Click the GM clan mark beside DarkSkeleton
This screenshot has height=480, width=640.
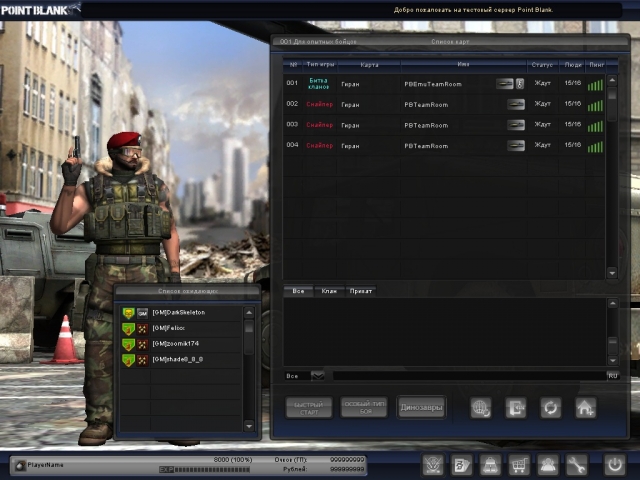click(142, 313)
